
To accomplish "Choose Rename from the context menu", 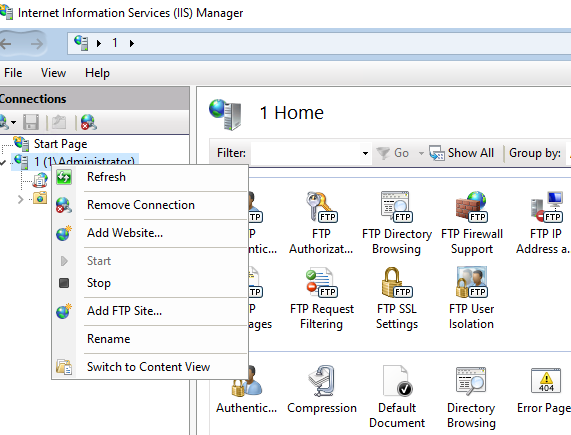I will [150, 339].
